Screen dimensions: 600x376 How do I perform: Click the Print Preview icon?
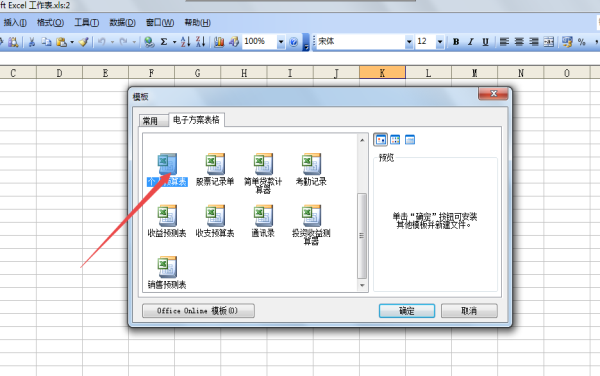click(13, 42)
